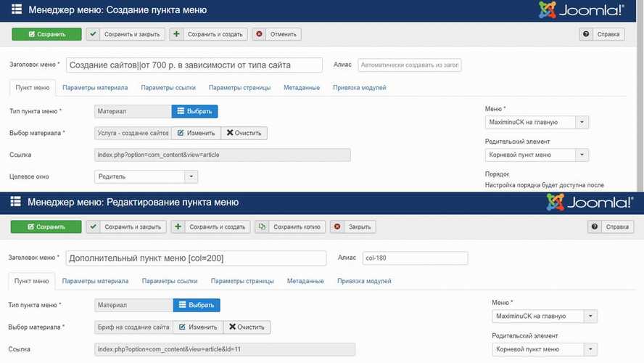The image size is (644, 363).
Task: Click 'Справка' help button in the top toolbar
Action: [x=601, y=34]
